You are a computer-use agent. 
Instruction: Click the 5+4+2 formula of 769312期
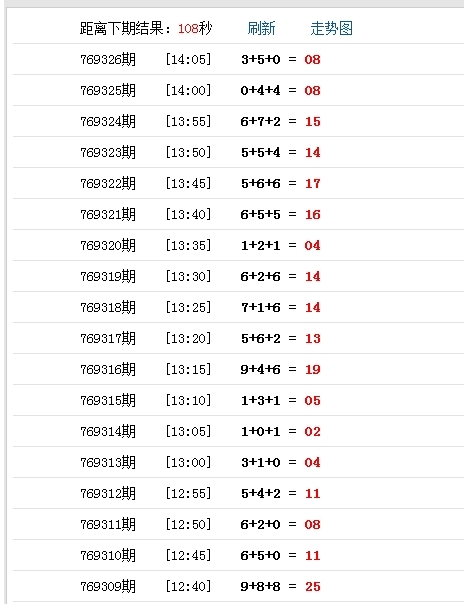click(261, 494)
